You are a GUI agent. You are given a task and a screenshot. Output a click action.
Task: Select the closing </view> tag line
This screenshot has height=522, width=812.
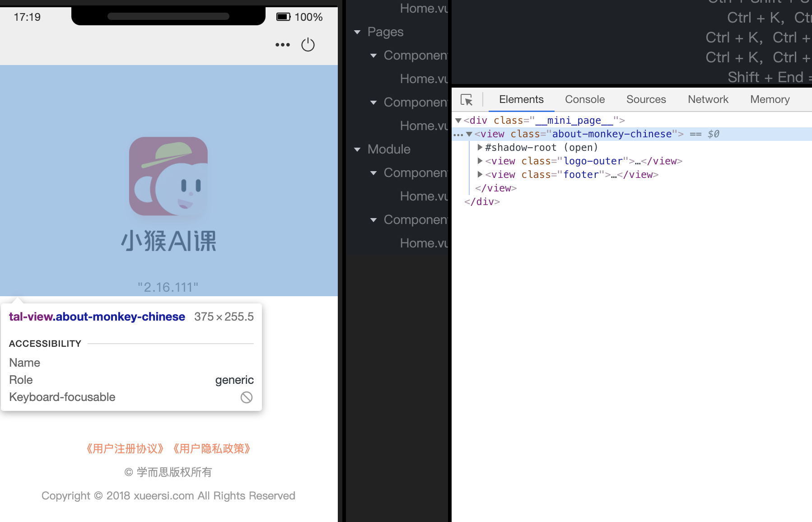496,188
